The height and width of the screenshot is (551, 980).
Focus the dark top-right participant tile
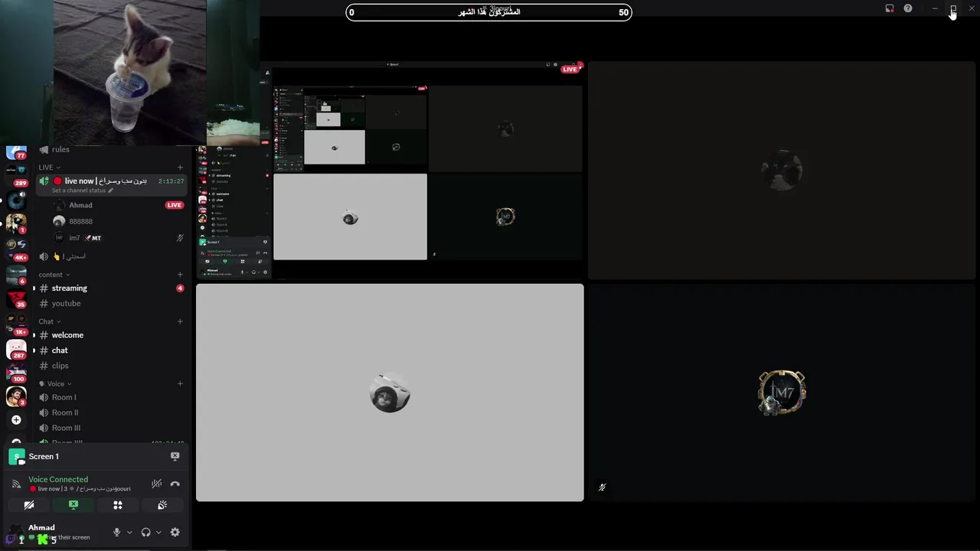tap(782, 171)
